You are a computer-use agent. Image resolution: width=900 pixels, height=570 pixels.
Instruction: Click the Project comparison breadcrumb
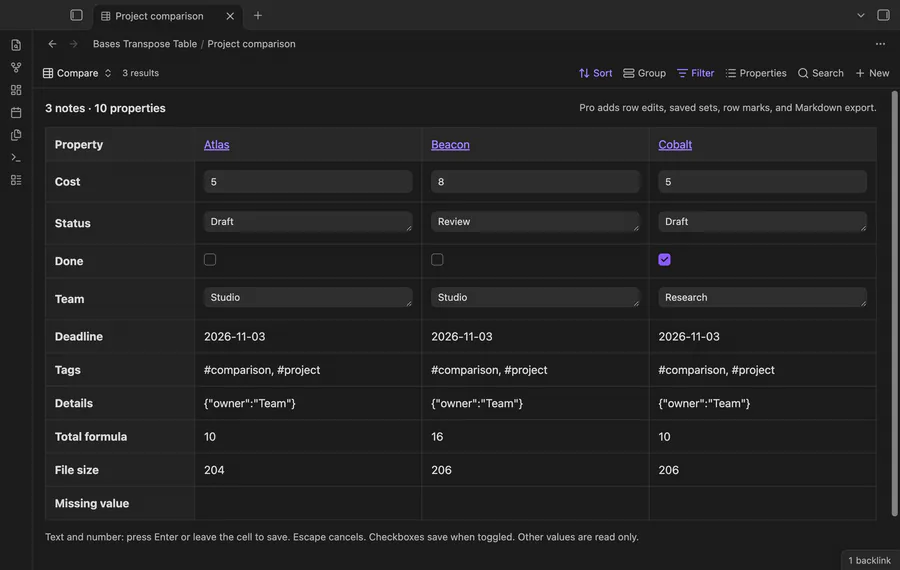pyautogui.click(x=251, y=44)
